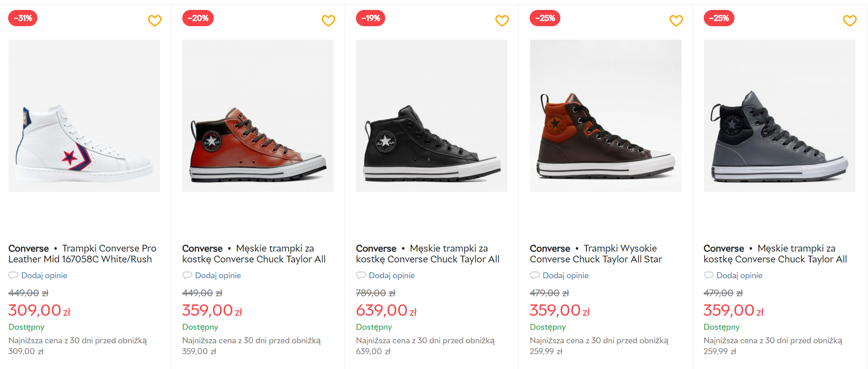Add black Chuck Taylor sneaker to wishlist
868x369 pixels.
tap(502, 20)
